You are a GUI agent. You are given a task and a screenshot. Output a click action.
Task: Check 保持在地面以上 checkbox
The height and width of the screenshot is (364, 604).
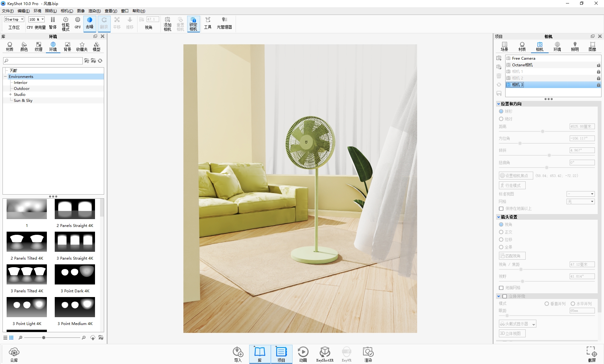(x=501, y=209)
